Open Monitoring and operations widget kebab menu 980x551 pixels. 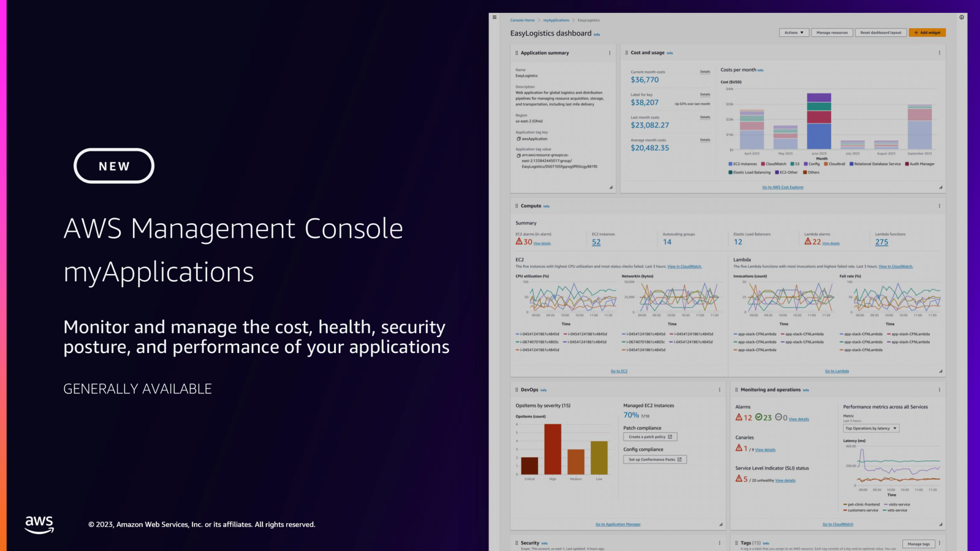(939, 390)
